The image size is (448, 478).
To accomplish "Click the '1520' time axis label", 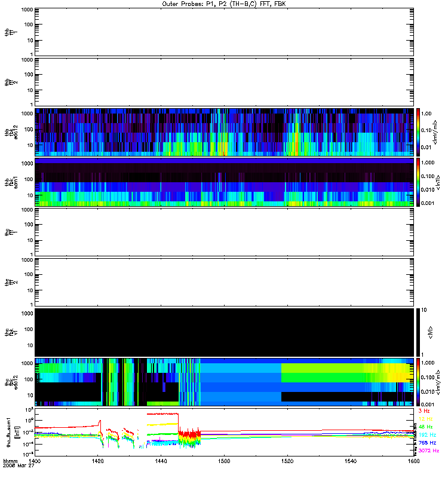I will click(287, 461).
